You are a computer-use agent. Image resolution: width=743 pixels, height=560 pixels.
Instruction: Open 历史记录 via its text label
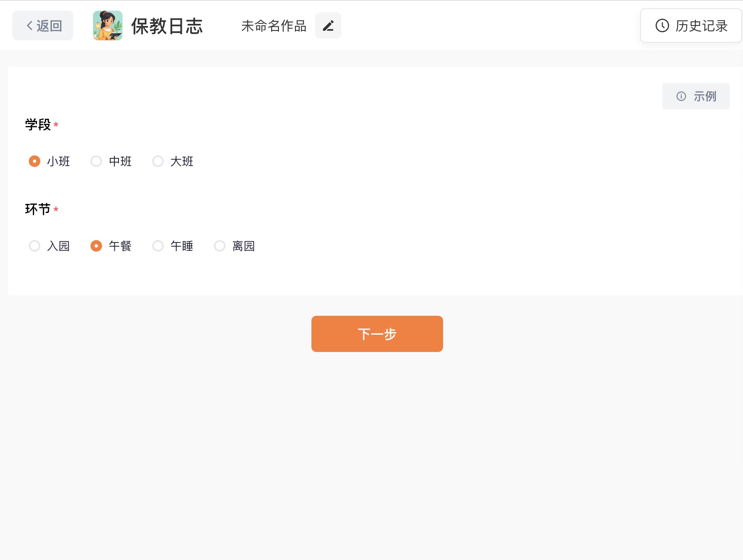pyautogui.click(x=701, y=26)
